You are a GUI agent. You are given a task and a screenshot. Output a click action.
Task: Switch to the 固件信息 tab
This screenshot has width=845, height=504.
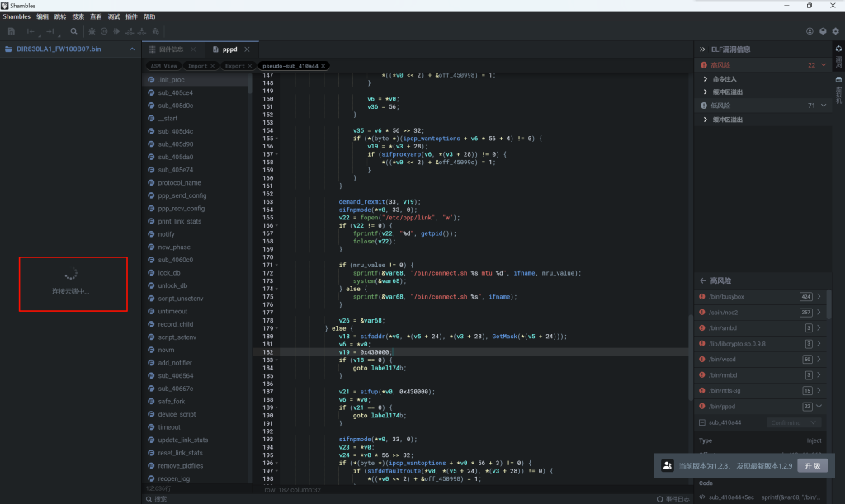click(x=171, y=49)
